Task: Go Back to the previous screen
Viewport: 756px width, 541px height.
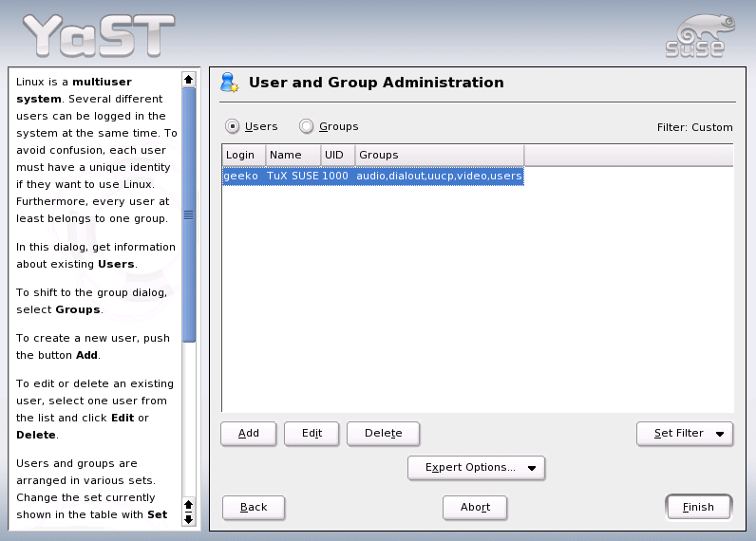Action: [x=254, y=508]
